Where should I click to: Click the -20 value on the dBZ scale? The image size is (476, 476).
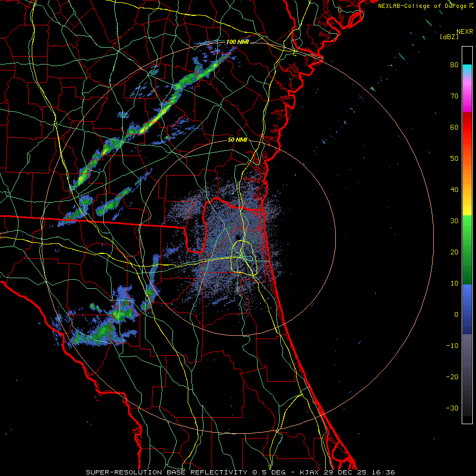[452, 377]
